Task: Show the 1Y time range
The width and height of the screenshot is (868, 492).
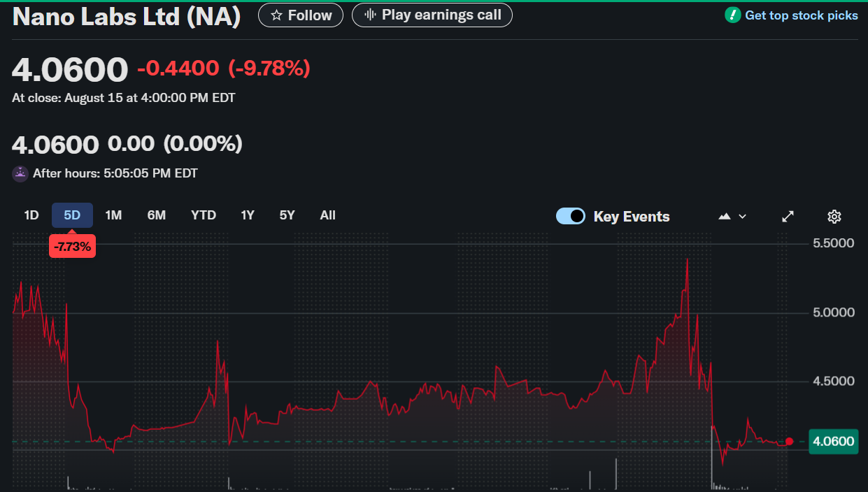Action: [248, 215]
